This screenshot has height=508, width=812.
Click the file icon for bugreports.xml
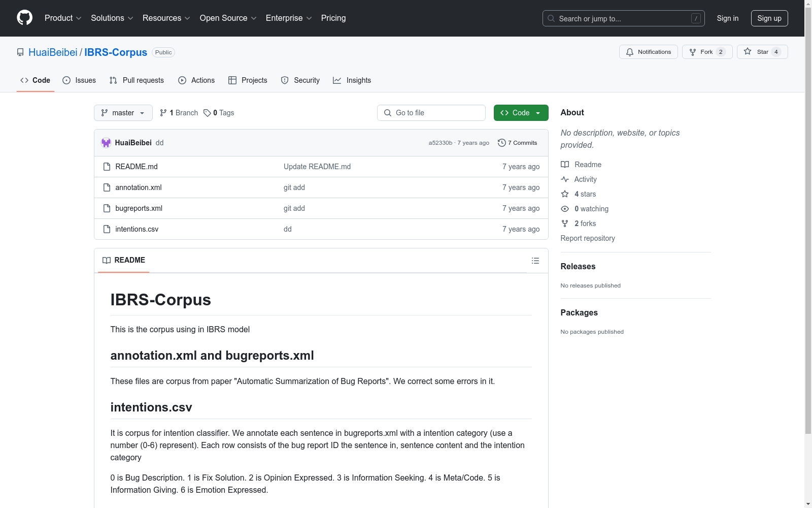[107, 208]
